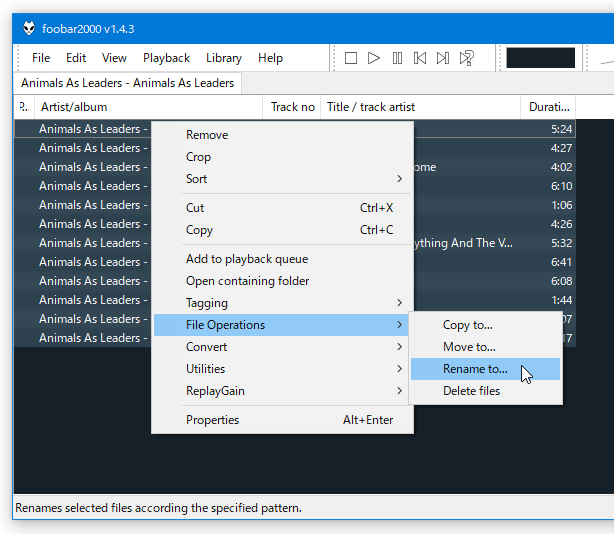Click Open containing folder
This screenshot has width=614, height=534.
tap(282, 281)
